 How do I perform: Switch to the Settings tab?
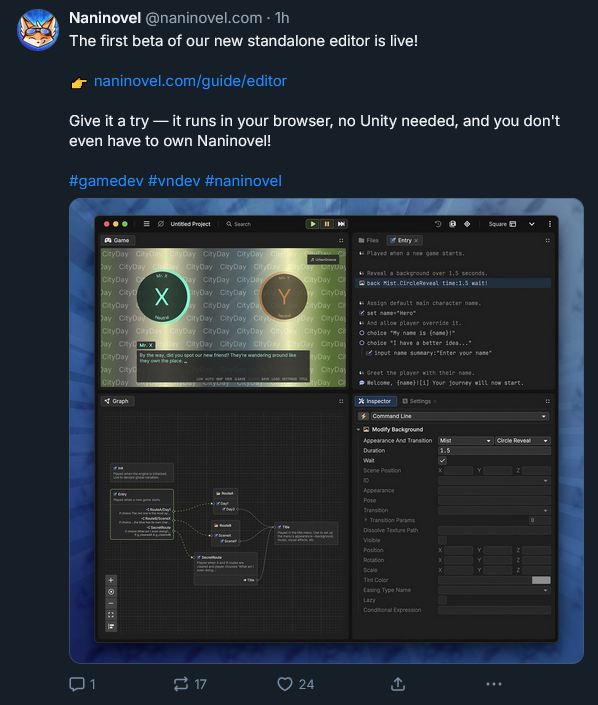click(416, 401)
